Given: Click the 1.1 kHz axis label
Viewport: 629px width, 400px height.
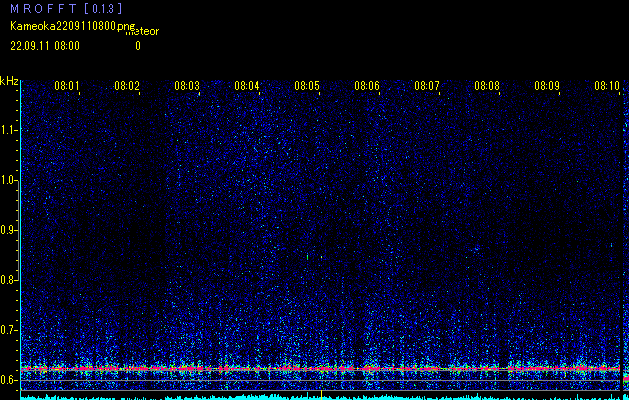Looking at the screenshot, I should tap(9, 130).
